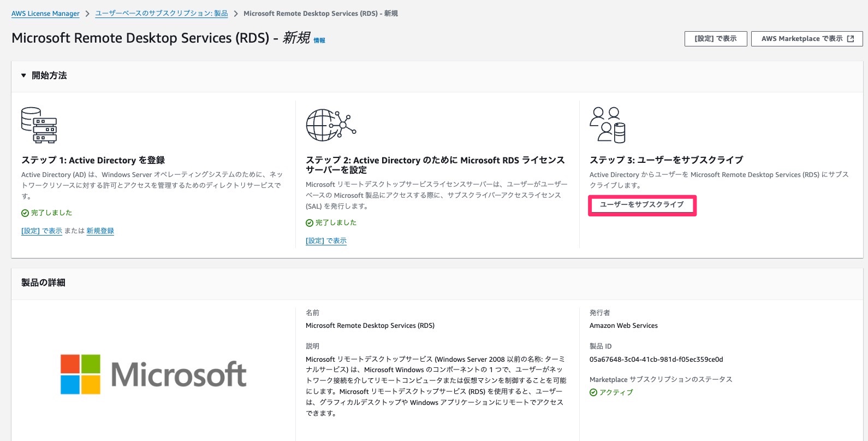Screen dimensions: 868x441
Task: Click the 発行者 label
Action: pos(600,313)
